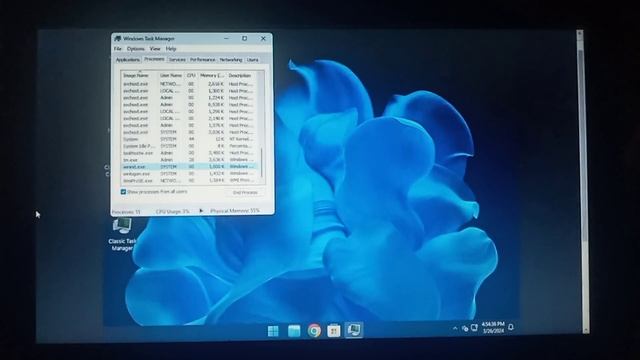Close the Windows Task Manager window
640x360 pixels.
click(263, 38)
